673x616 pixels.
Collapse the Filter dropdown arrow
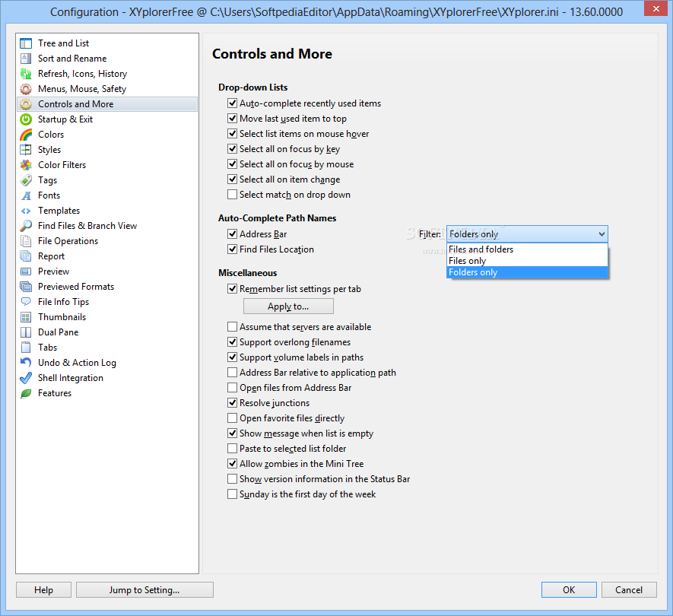coord(602,234)
